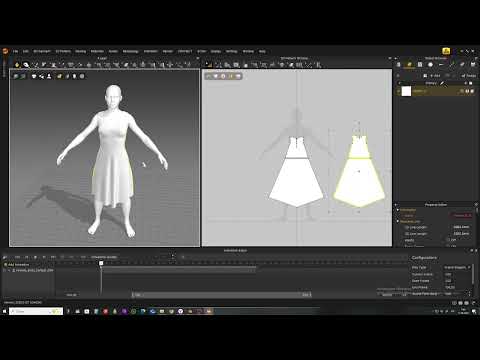Click the red taskbar app icon

coord(105,311)
